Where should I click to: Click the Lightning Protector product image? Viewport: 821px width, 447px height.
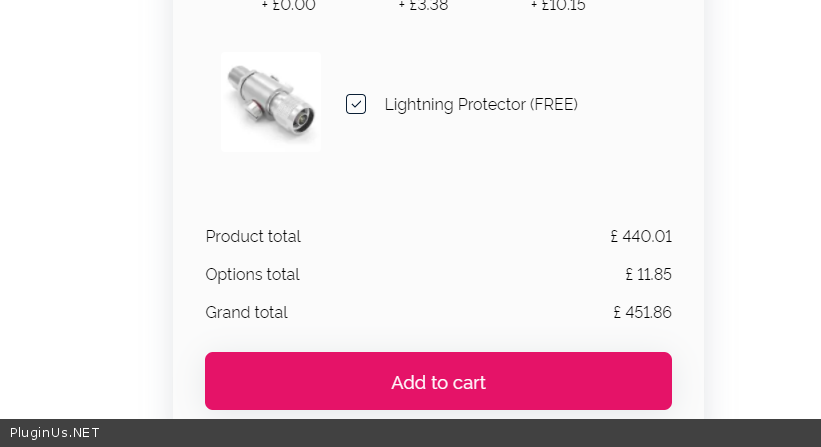271,102
